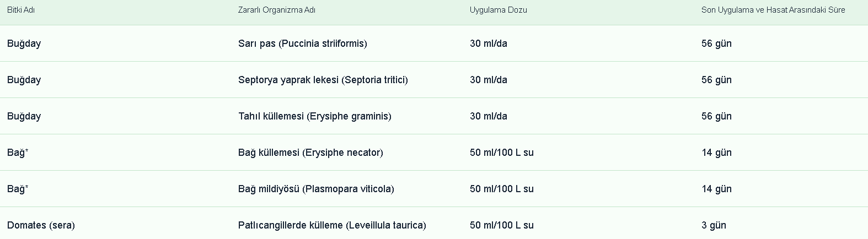Select Tahıl küllemesi (Erysiphe graminis) cell
This screenshot has width=868, height=239.
click(315, 116)
